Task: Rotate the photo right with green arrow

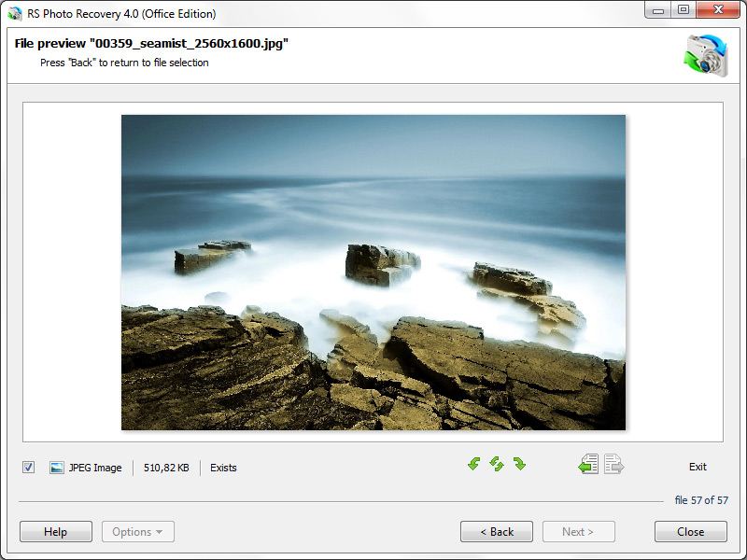Action: click(519, 464)
